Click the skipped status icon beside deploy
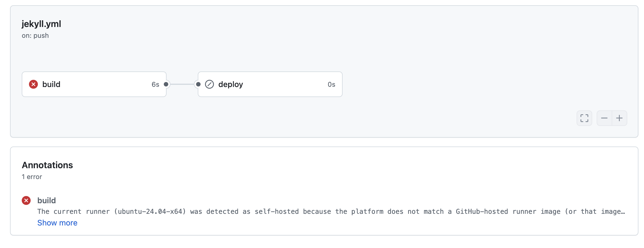644x248 pixels. coord(209,84)
